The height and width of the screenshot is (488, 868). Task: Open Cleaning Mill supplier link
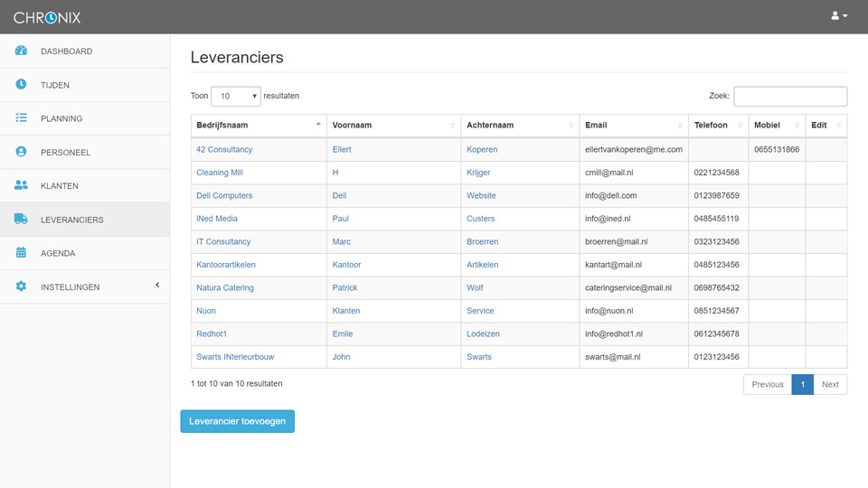[219, 173]
